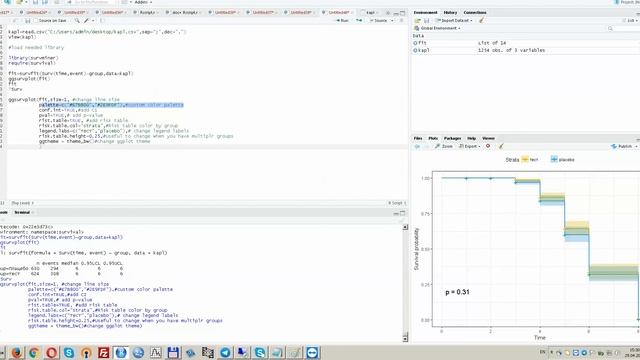The height and width of the screenshot is (360, 640).
Task: Click the '1234 obs. of 3 variables' entry
Action: tap(511, 50)
